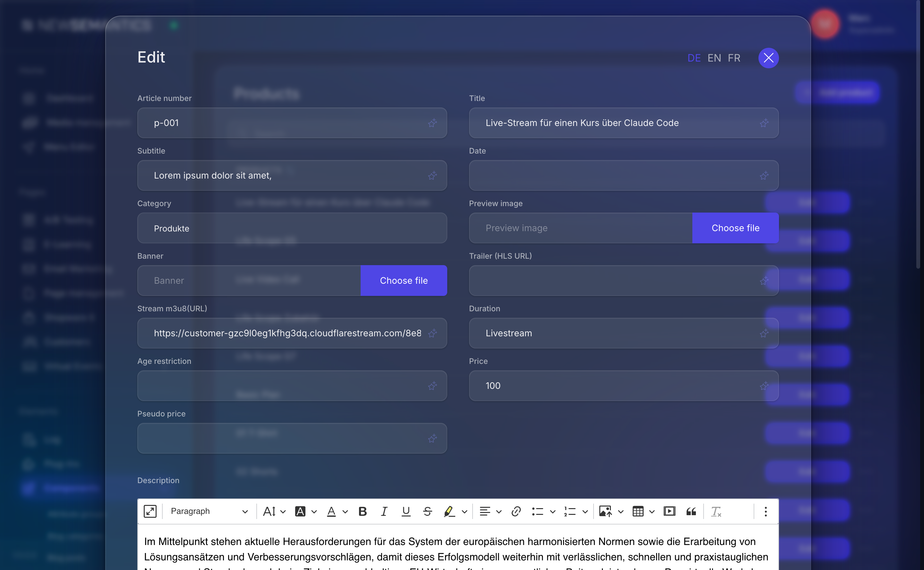Insert a link
924x570 pixels.
point(516,511)
